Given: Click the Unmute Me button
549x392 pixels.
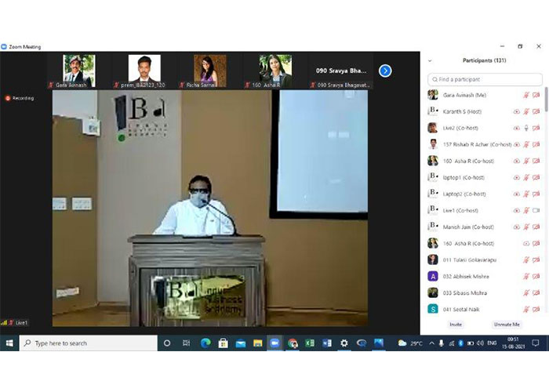Looking at the screenshot, I should tap(507, 324).
